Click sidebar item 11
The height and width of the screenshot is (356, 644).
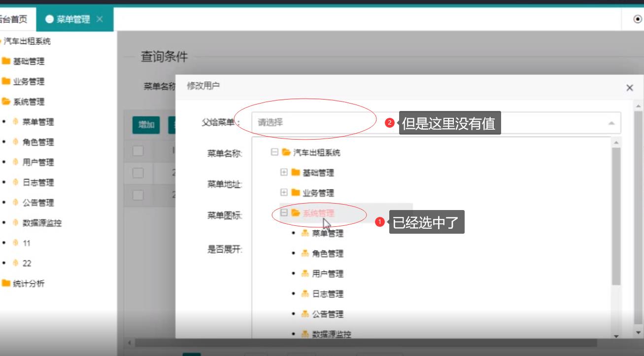(26, 243)
